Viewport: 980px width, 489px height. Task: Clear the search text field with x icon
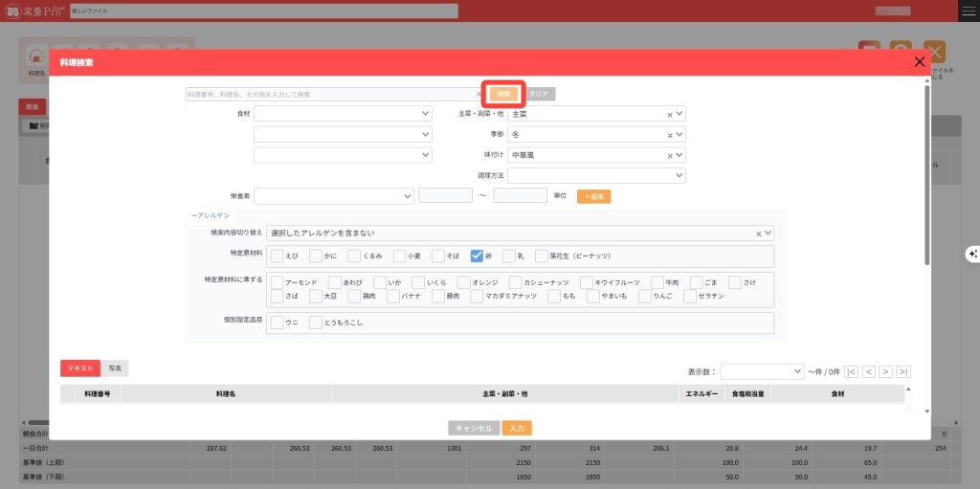click(479, 95)
